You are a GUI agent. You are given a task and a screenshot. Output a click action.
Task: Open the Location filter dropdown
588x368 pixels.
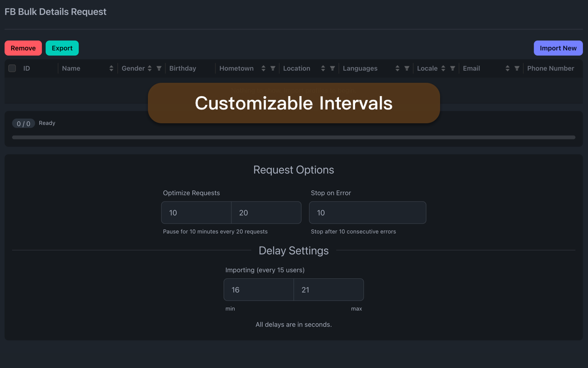[333, 69]
